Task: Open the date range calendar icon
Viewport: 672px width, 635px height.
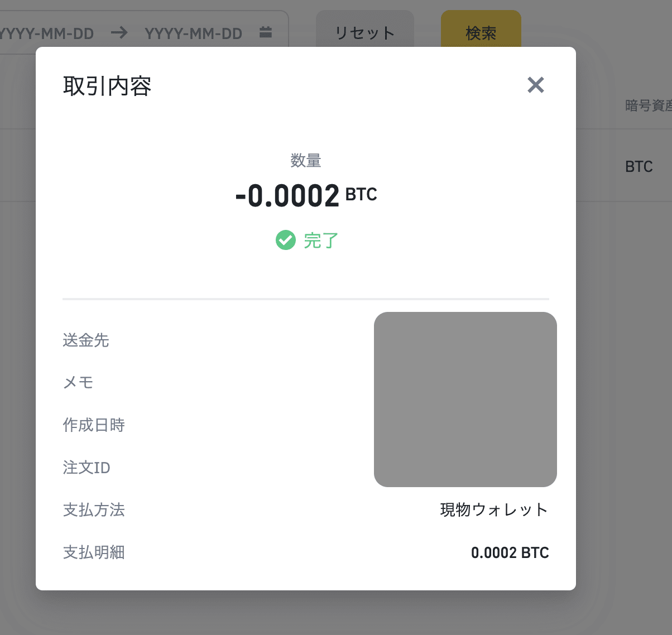Action: (x=266, y=32)
